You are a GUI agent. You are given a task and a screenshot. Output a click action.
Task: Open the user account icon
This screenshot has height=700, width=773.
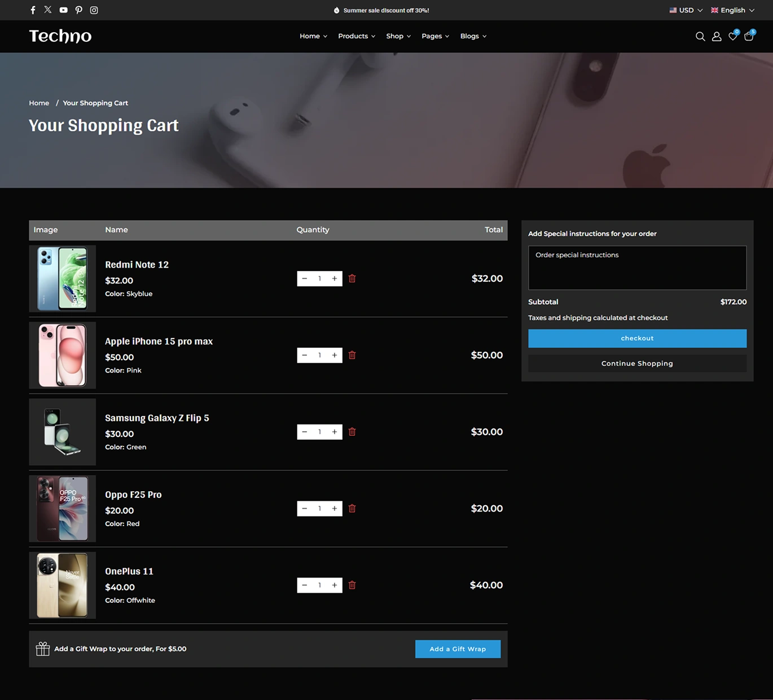717,36
